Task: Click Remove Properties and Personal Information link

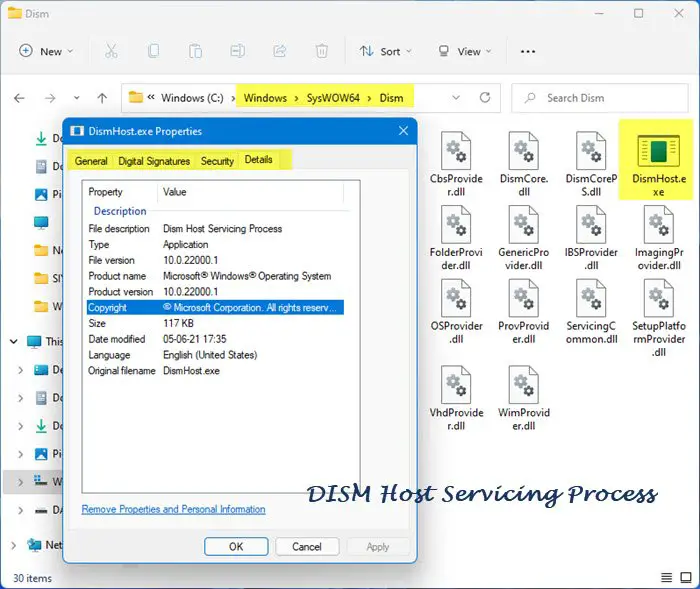Action: 173,509
